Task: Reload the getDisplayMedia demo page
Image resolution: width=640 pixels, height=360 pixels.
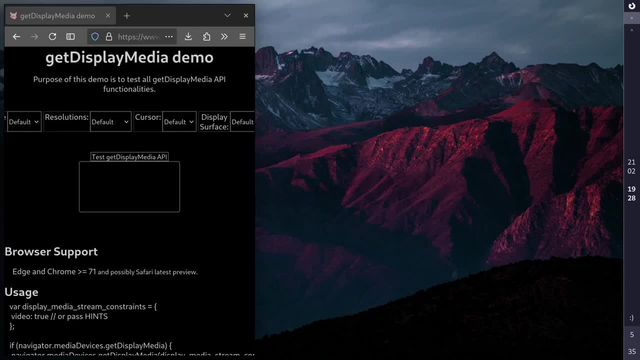Action: pyautogui.click(x=52, y=37)
